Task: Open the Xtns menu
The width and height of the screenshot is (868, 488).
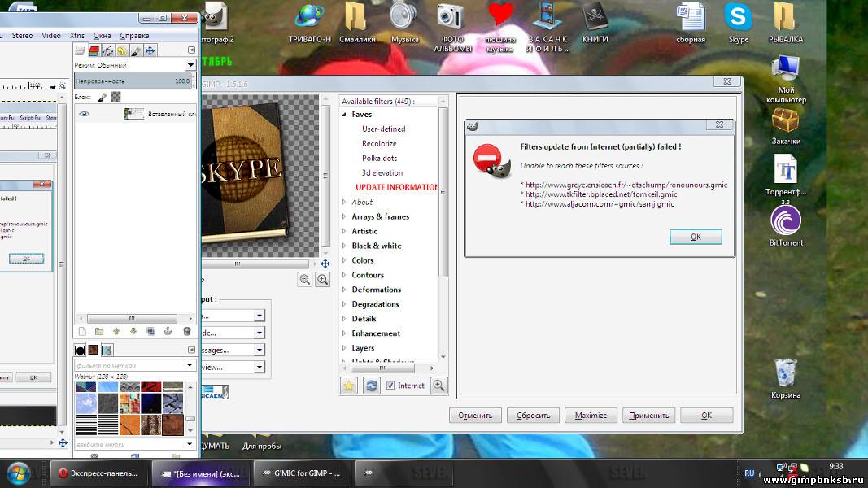Action: [77, 36]
